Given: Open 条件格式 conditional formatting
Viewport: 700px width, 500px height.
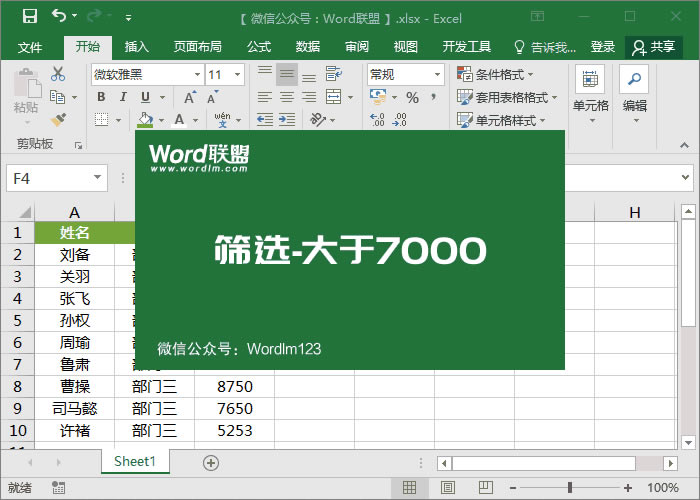Looking at the screenshot, I should (496, 74).
